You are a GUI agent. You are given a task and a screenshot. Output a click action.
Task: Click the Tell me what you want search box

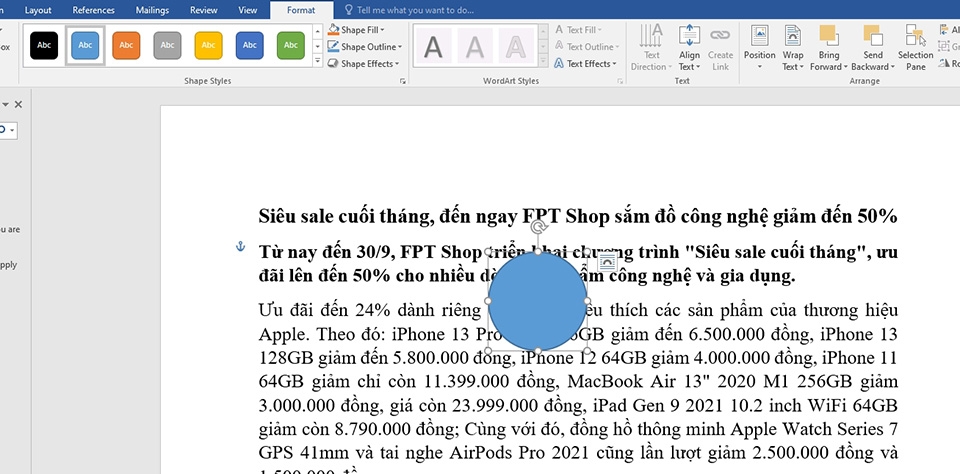409,10
